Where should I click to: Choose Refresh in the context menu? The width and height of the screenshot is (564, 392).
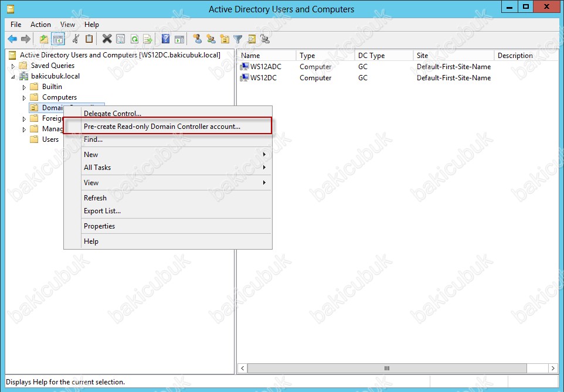click(168, 198)
